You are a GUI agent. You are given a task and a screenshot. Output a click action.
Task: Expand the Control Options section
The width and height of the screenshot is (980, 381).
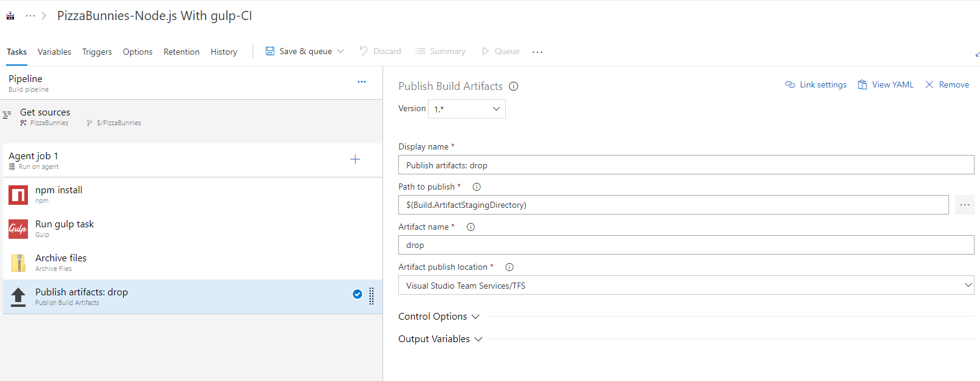439,317
